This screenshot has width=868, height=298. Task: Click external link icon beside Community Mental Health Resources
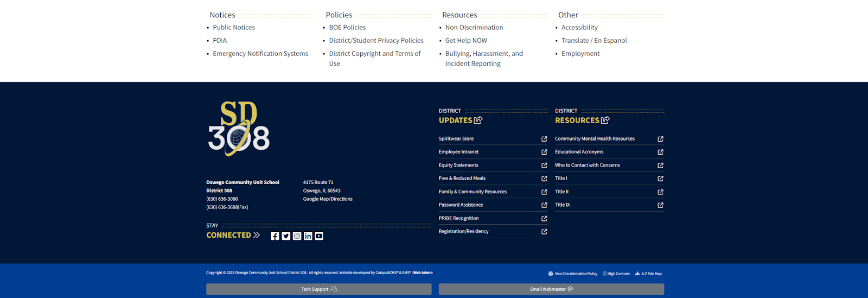coord(660,139)
